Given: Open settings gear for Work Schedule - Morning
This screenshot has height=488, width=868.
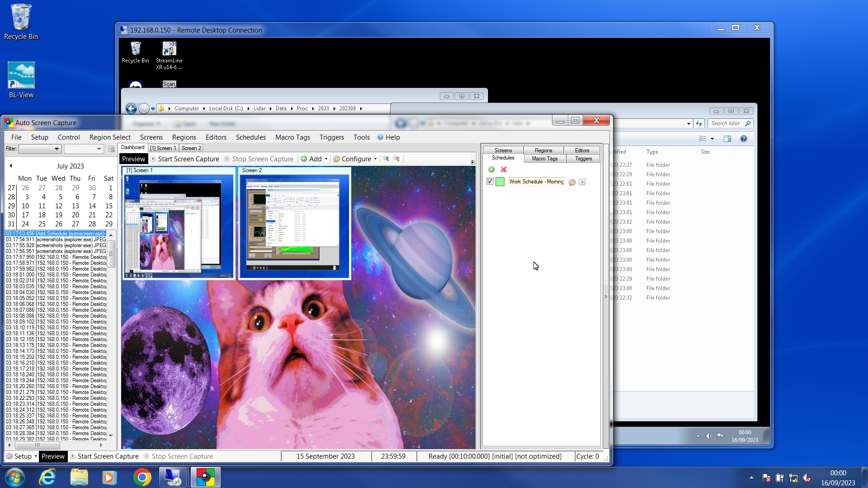Looking at the screenshot, I should [x=572, y=182].
